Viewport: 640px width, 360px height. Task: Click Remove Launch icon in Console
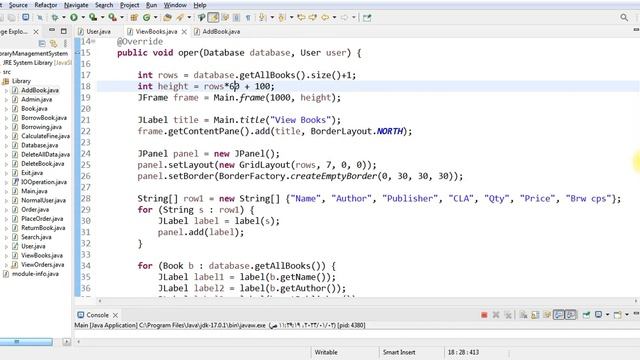496,315
